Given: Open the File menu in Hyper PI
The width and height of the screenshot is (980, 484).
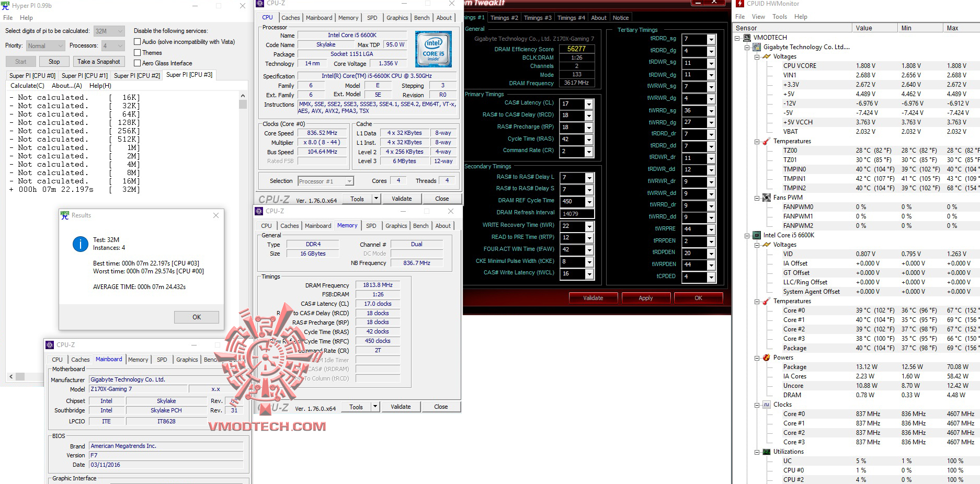Looking at the screenshot, I should click(x=8, y=18).
